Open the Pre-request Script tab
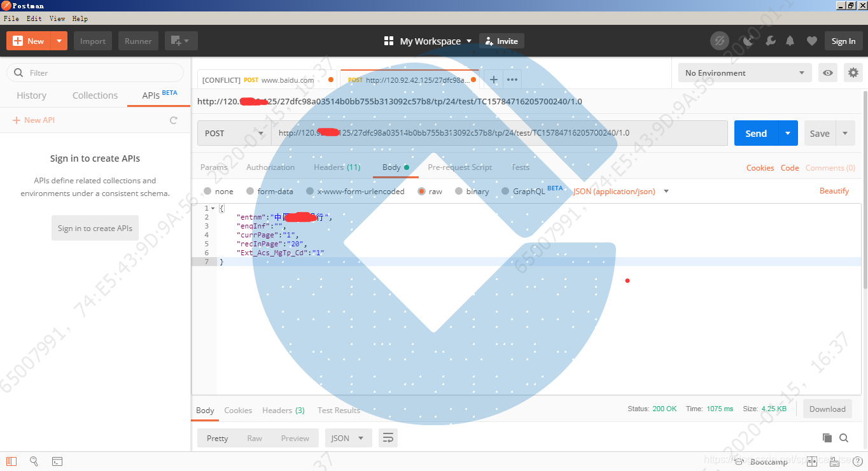 click(x=460, y=167)
